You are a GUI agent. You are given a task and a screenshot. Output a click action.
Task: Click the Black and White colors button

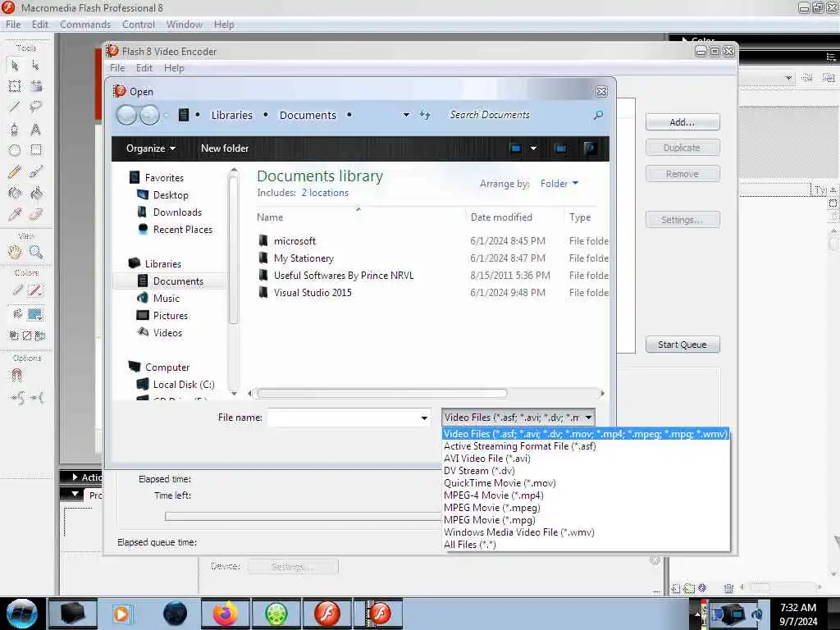[x=15, y=336]
